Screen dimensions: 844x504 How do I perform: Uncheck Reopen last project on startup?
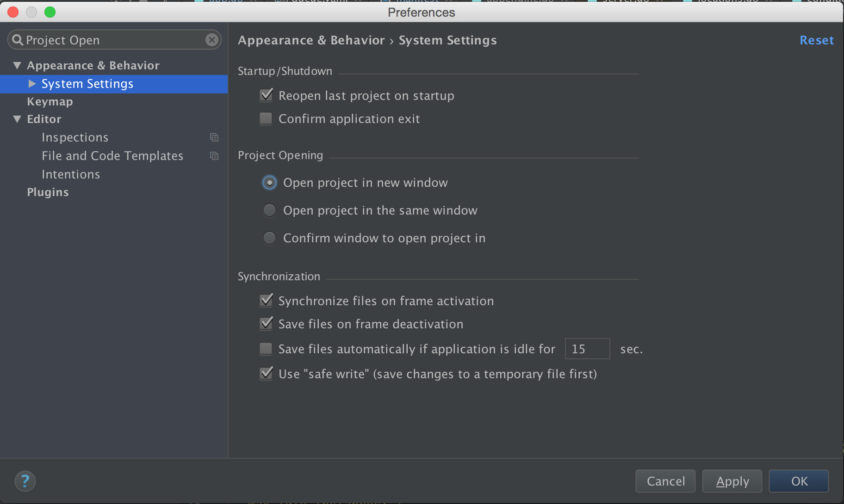[266, 96]
